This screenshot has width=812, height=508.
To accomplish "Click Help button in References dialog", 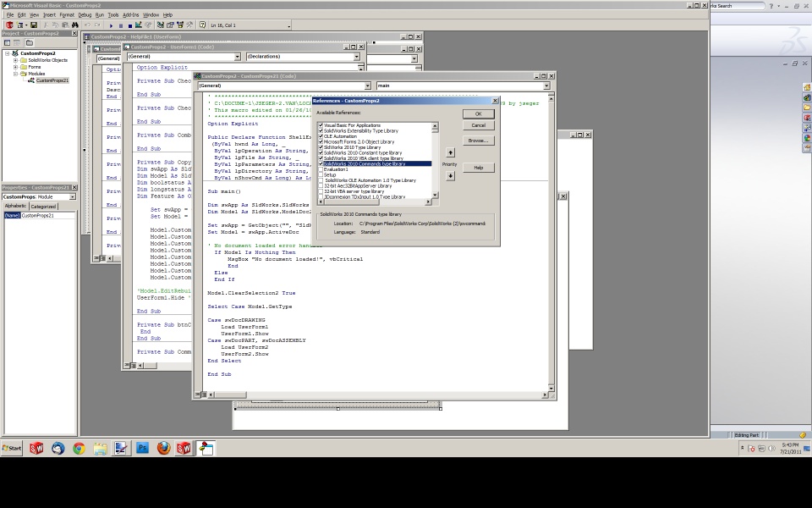I will tap(478, 168).
